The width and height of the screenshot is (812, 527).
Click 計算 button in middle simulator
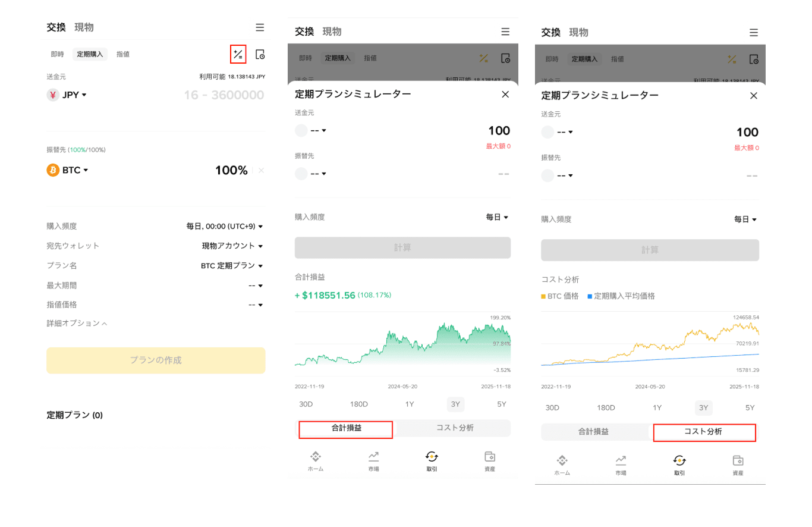[402, 247]
